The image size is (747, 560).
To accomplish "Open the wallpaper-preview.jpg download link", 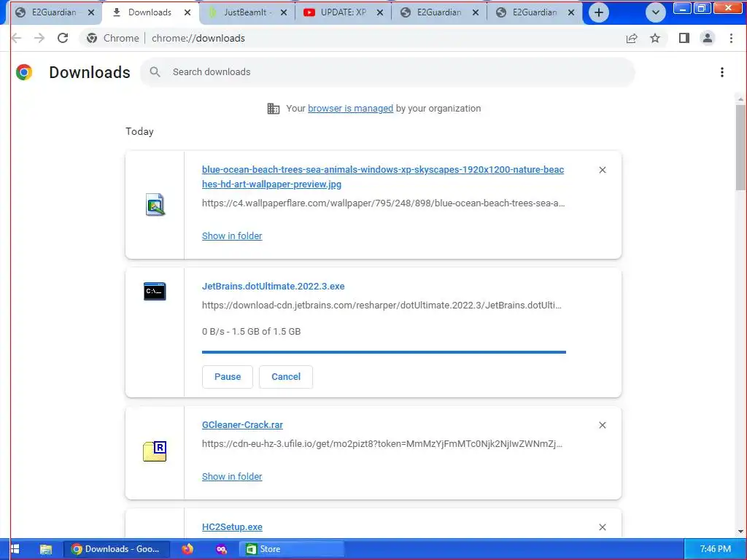I will pos(382,176).
